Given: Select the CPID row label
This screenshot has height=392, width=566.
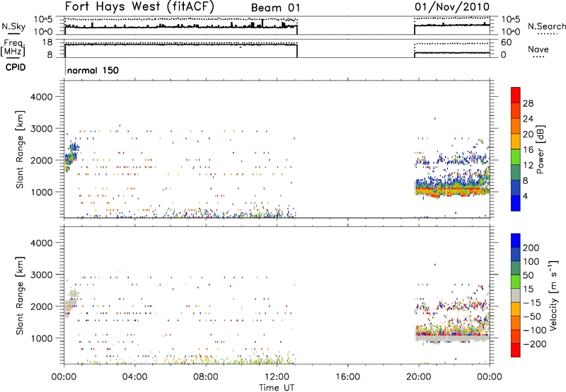Looking at the screenshot, I should tap(15, 67).
